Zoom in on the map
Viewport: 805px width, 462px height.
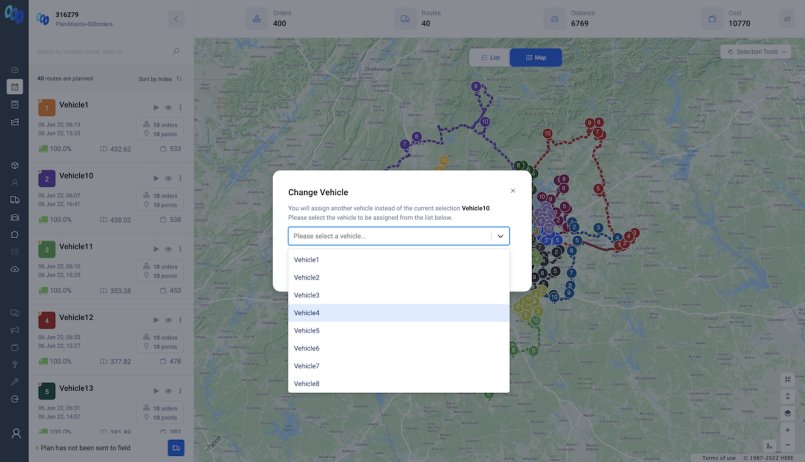788,429
